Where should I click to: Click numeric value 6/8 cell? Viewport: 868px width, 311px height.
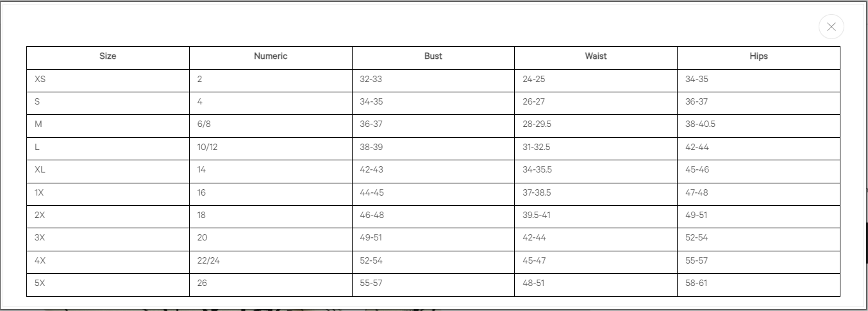tap(204, 124)
